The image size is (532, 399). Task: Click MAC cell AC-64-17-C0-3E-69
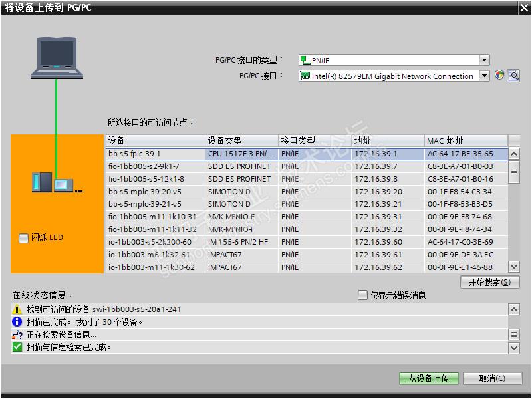click(x=466, y=242)
